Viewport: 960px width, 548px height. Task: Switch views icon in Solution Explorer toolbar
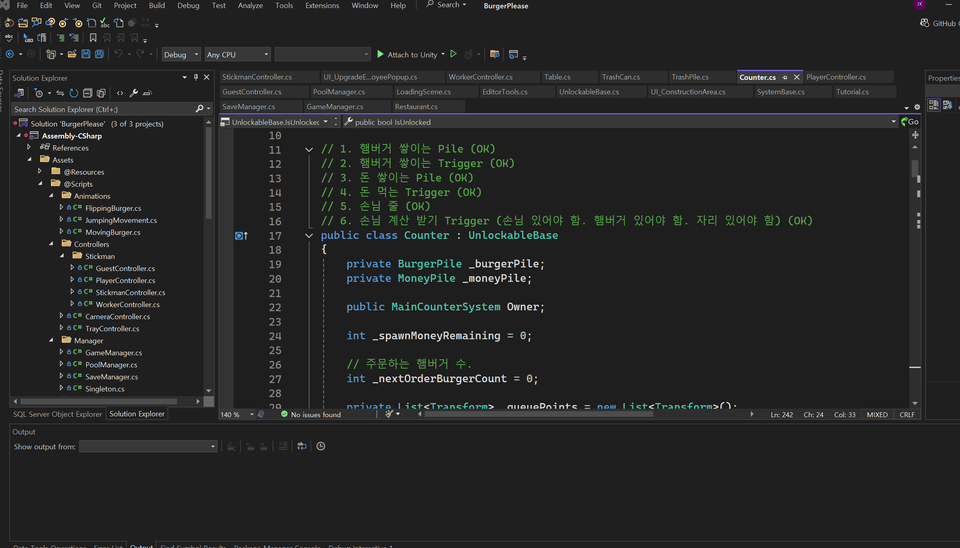pos(20,93)
